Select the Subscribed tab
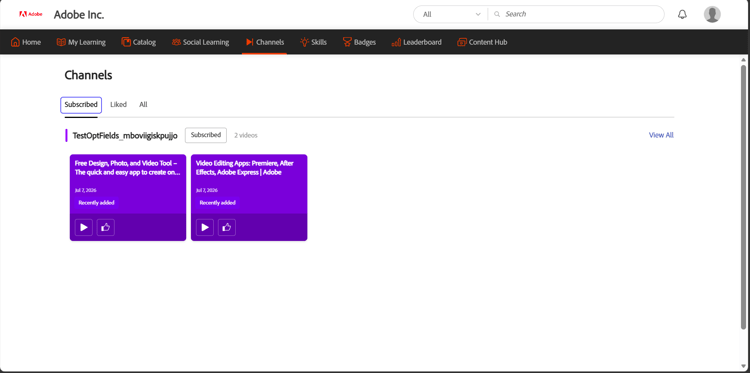 point(81,105)
